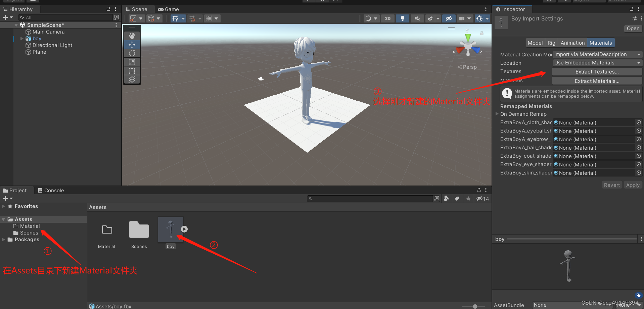The image size is (644, 309).
Task: Select the Rect transform tool
Action: 132,70
